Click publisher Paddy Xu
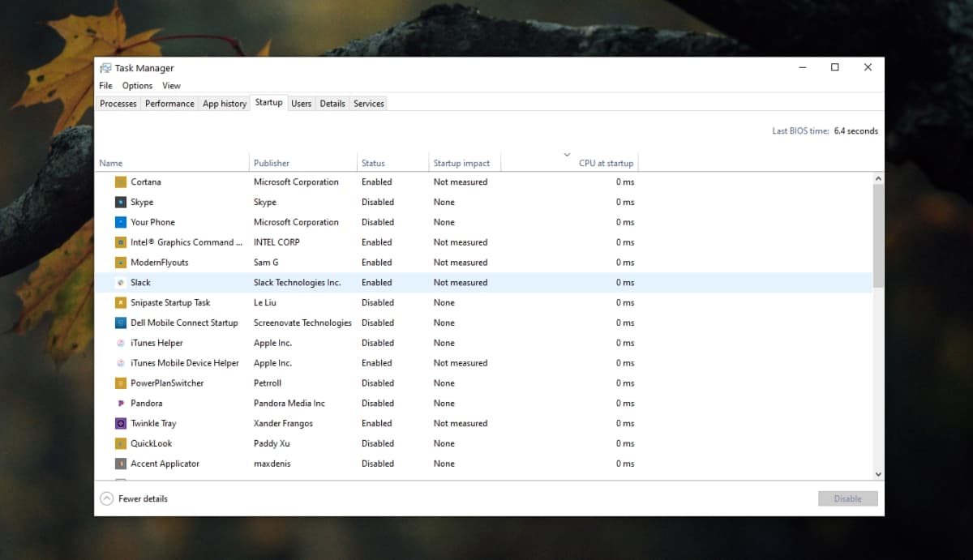This screenshot has width=973, height=560. (x=272, y=443)
